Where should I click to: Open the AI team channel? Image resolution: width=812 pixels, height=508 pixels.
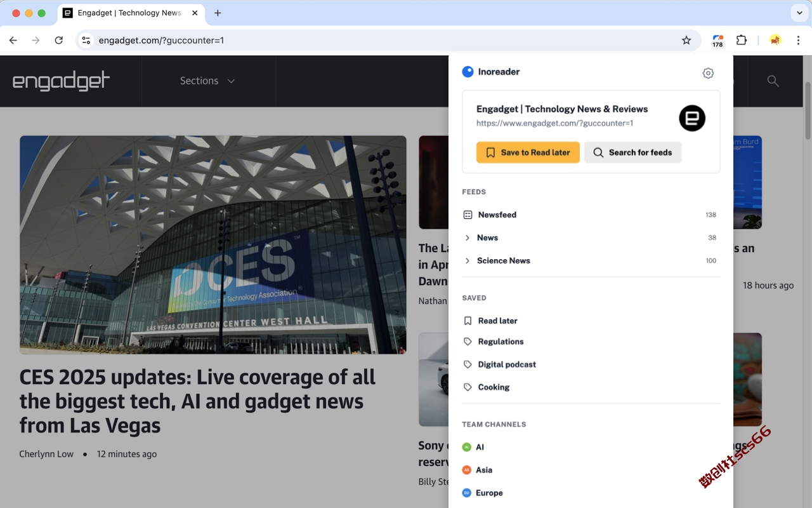coord(480,447)
